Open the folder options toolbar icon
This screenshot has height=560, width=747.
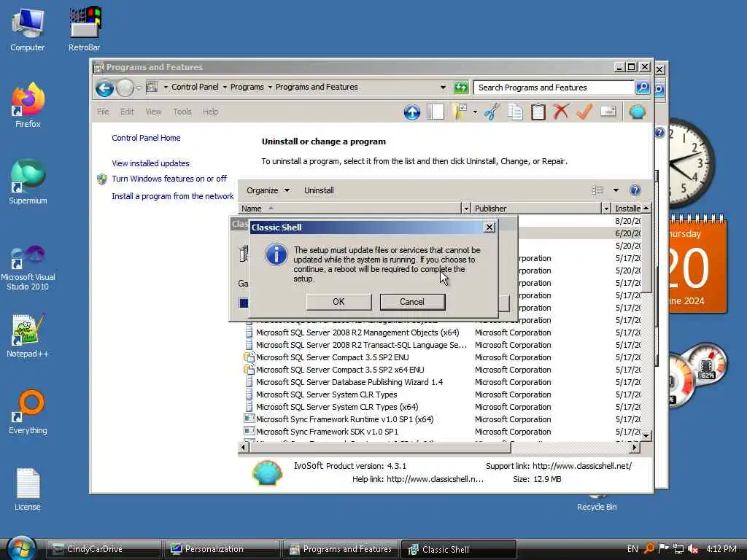[460, 112]
